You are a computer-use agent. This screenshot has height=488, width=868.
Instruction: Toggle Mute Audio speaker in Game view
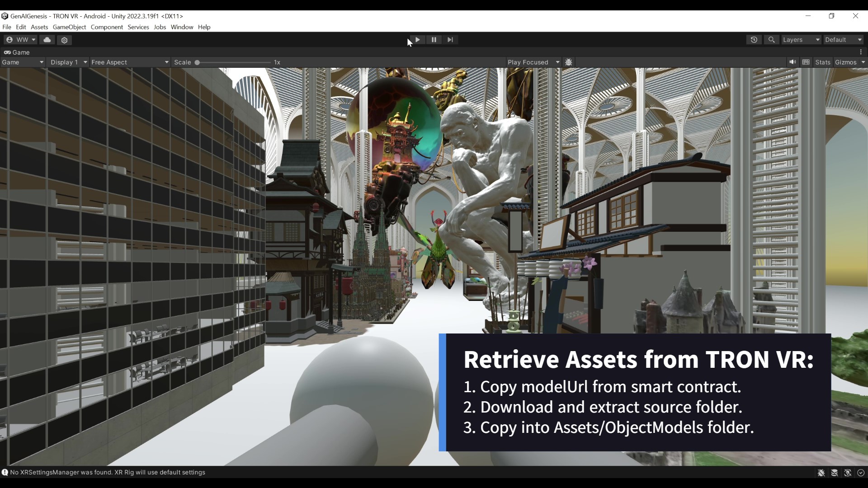(x=793, y=62)
